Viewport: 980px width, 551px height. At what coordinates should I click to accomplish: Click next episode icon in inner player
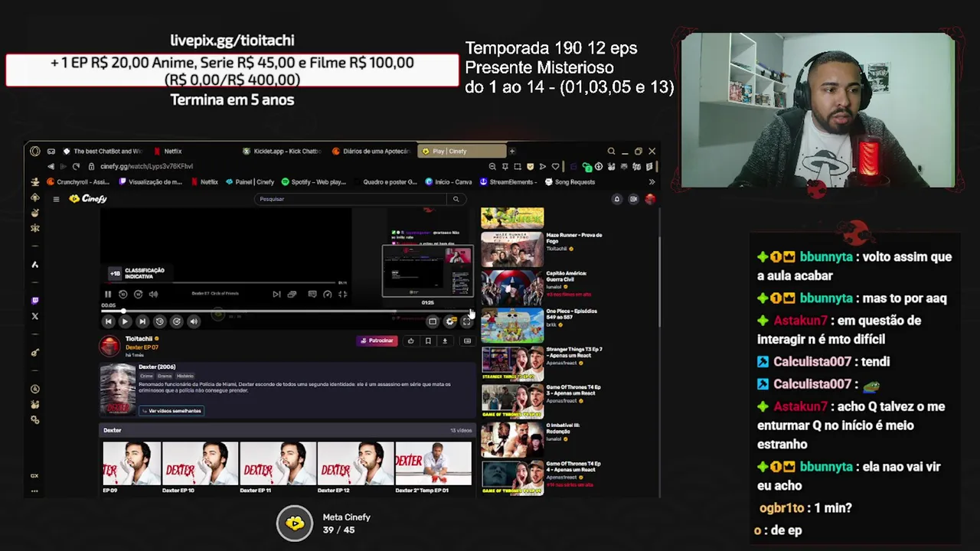[276, 294]
